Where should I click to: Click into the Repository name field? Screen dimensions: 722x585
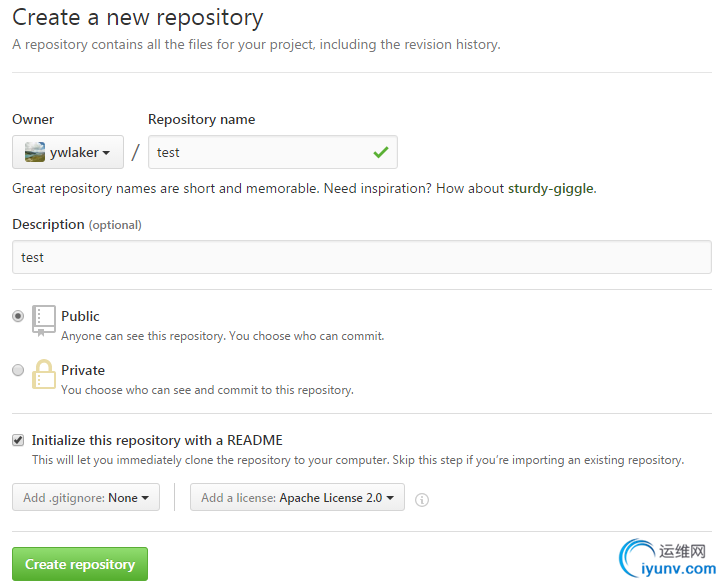[273, 152]
